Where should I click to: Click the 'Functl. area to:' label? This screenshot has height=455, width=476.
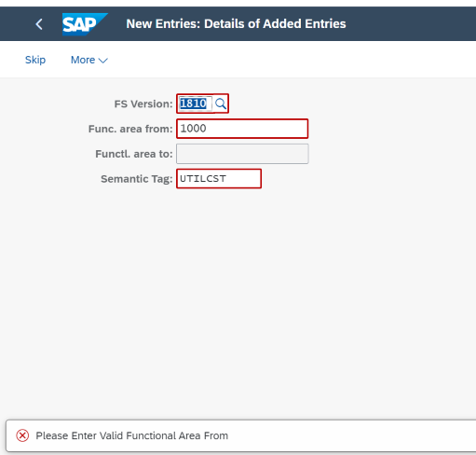tap(134, 154)
